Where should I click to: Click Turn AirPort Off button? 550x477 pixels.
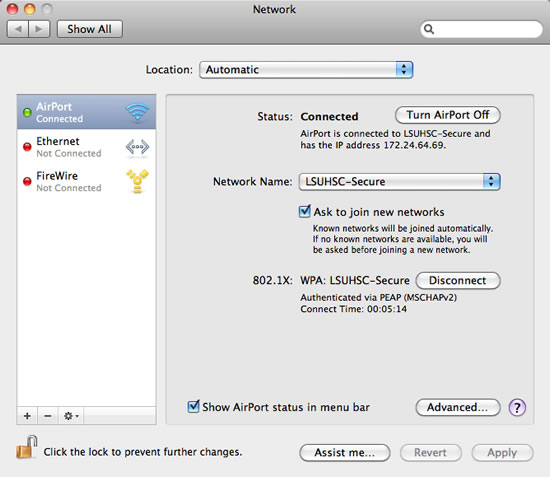click(x=448, y=115)
